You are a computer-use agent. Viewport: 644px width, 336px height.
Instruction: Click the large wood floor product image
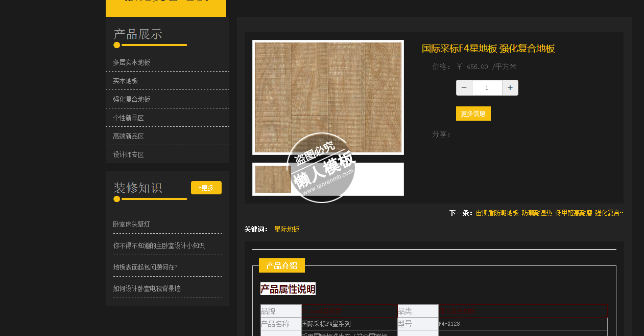tap(328, 97)
